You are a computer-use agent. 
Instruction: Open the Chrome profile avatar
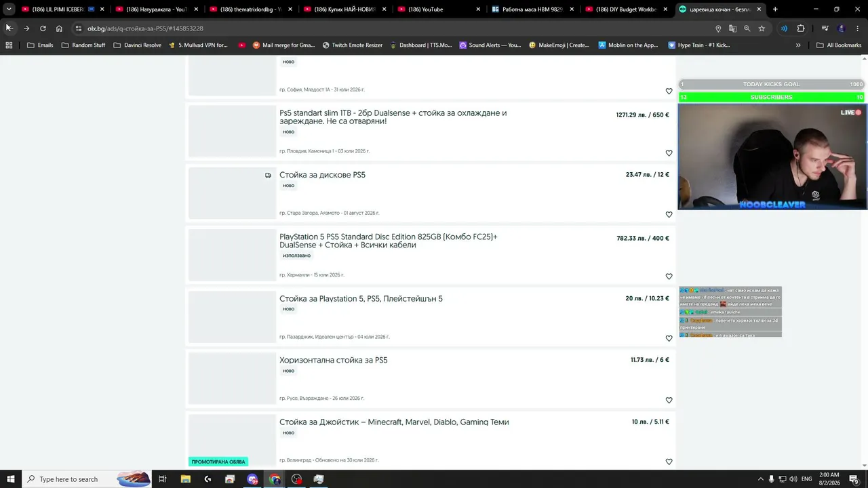(x=842, y=28)
